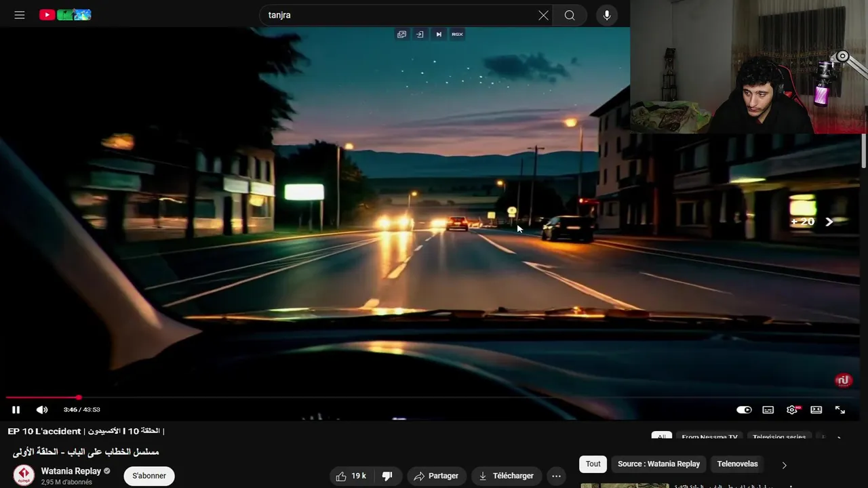Screen dimensions: 868x488
Task: Open more actions ellipsis menu
Action: coord(556,476)
